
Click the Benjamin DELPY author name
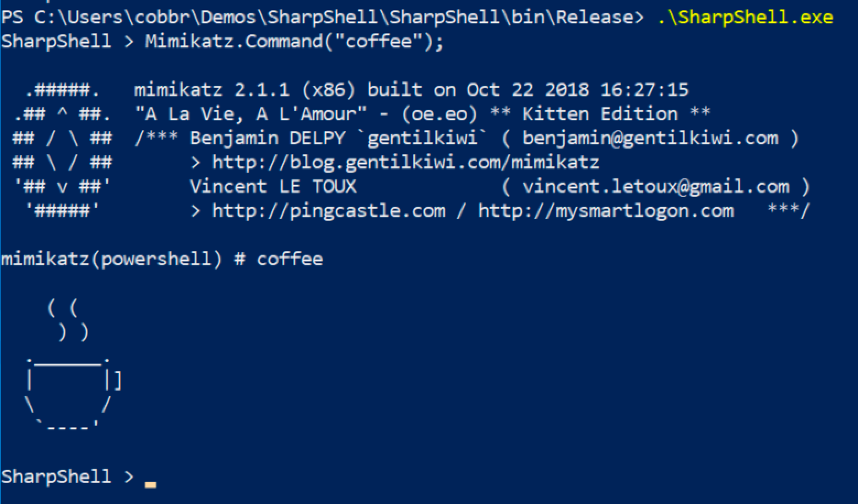click(268, 138)
